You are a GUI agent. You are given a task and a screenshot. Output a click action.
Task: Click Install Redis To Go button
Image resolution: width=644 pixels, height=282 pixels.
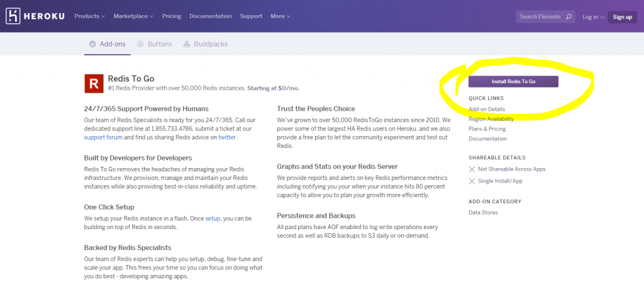tap(513, 81)
